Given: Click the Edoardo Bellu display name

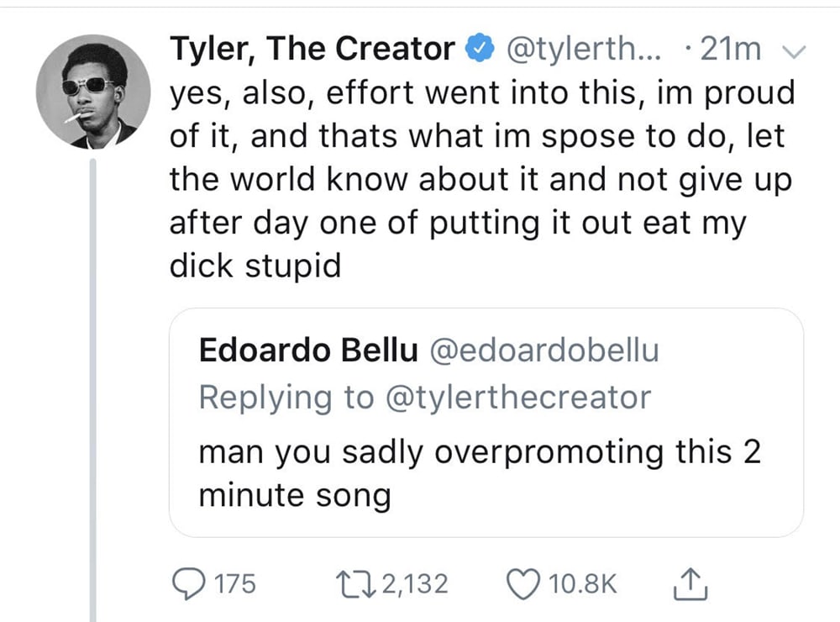Looking at the screenshot, I should click(308, 351).
